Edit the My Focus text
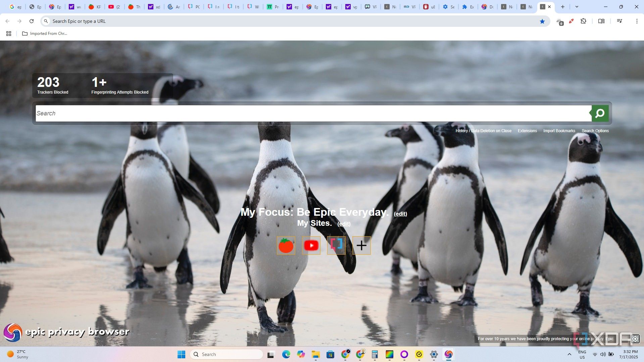 click(400, 214)
